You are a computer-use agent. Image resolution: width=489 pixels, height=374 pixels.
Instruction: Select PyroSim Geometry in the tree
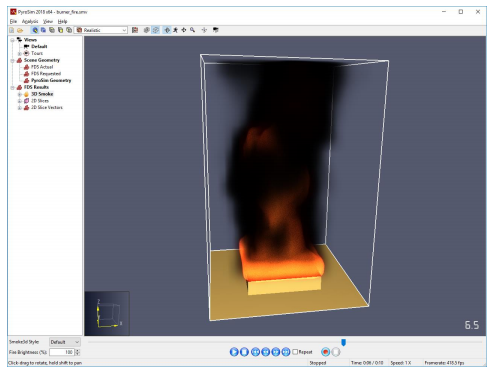click(x=51, y=80)
